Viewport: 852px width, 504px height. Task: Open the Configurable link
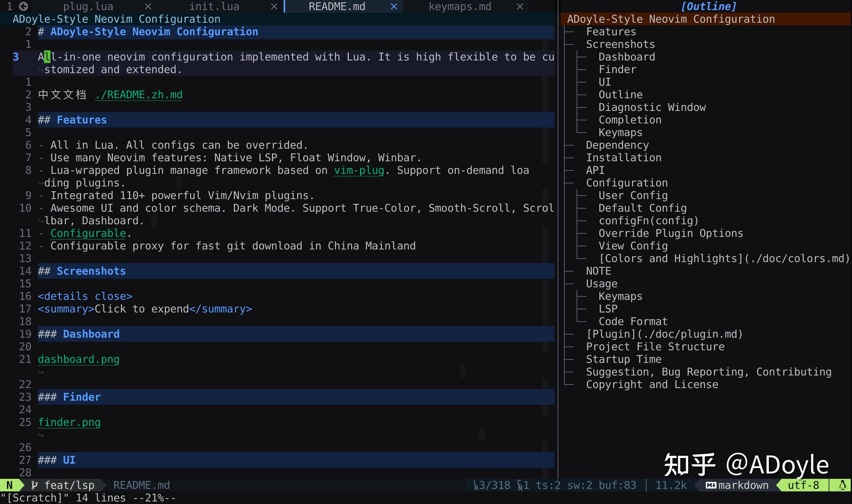tap(88, 233)
